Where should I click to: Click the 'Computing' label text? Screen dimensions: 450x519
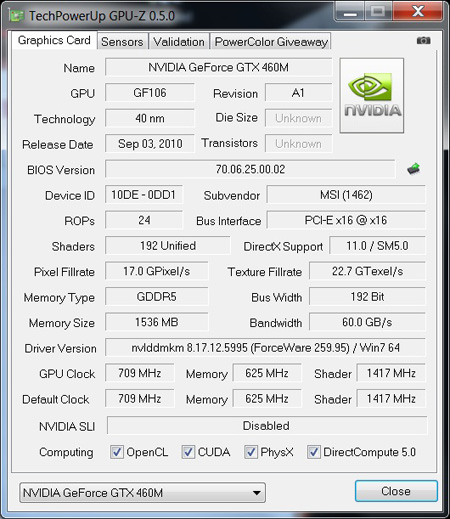pyautogui.click(x=66, y=452)
